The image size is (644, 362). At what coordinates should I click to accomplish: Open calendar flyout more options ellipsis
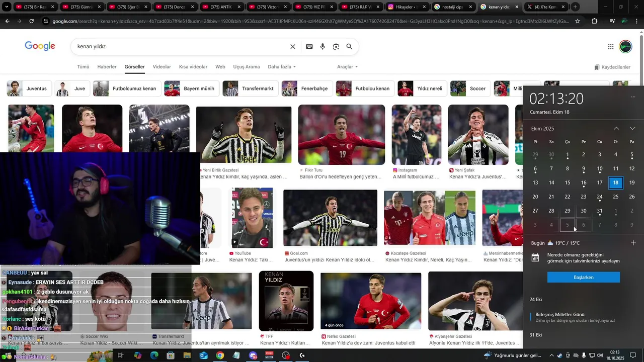[x=633, y=97]
